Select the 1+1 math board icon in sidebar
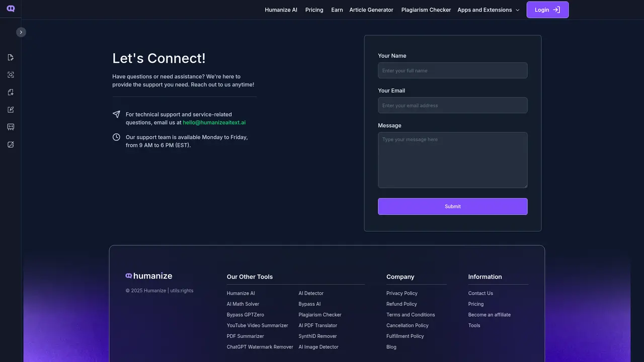The image size is (644, 362). click(11, 127)
